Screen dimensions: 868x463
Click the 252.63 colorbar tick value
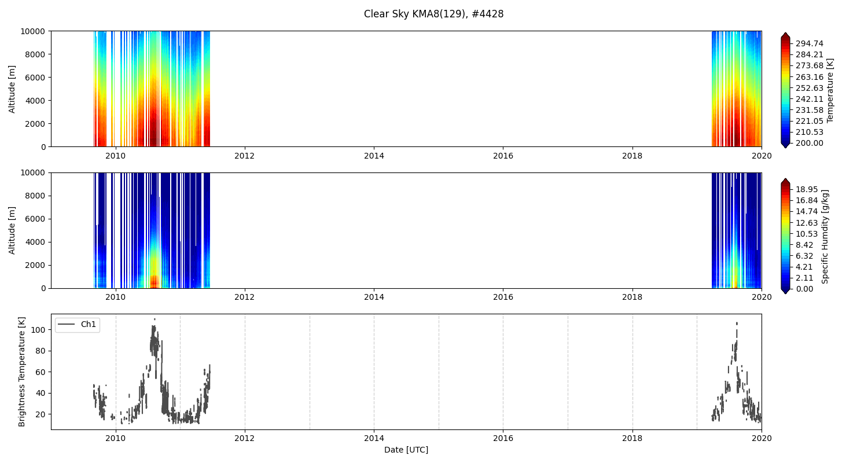[x=809, y=88]
